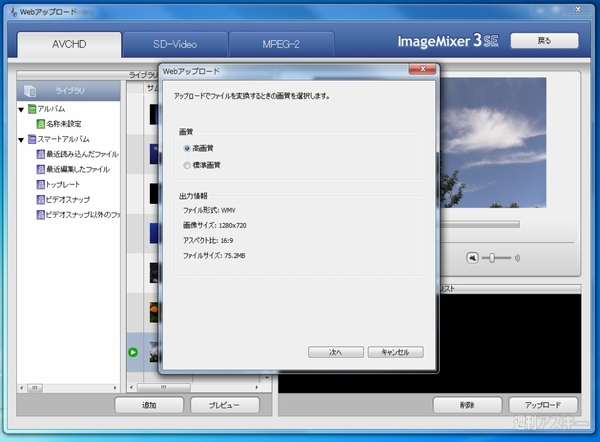The image size is (600, 442).
Task: Adjust the volume slider handle
Action: pos(492,258)
